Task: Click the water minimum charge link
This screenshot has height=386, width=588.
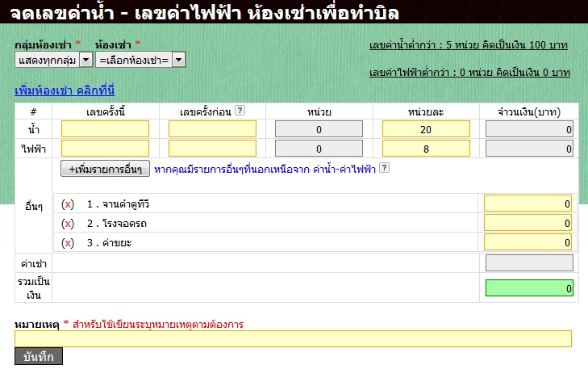Action: 468,44
